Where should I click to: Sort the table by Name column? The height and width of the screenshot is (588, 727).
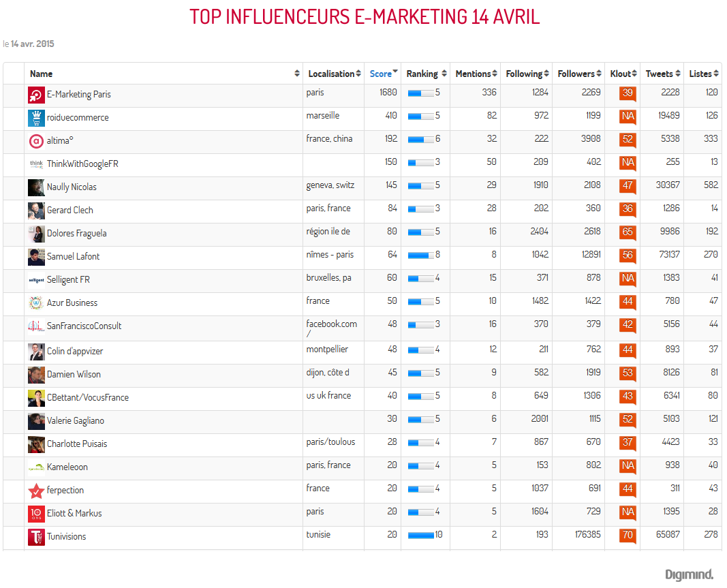(164, 74)
